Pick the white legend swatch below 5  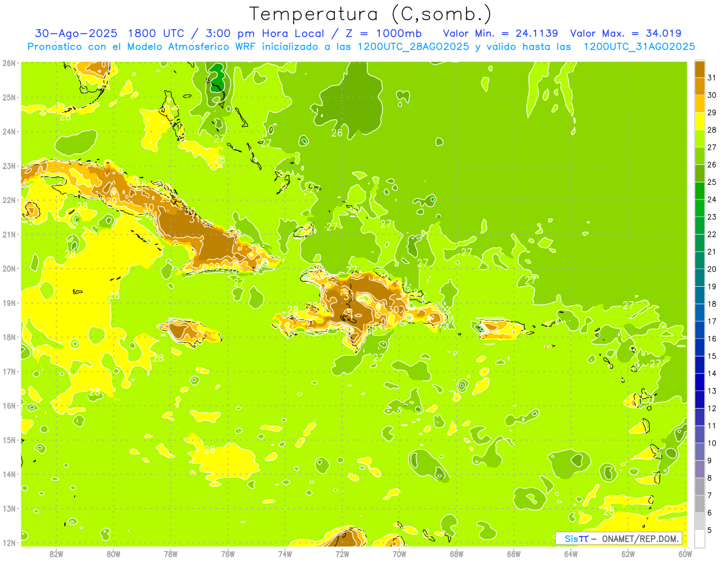(x=699, y=538)
